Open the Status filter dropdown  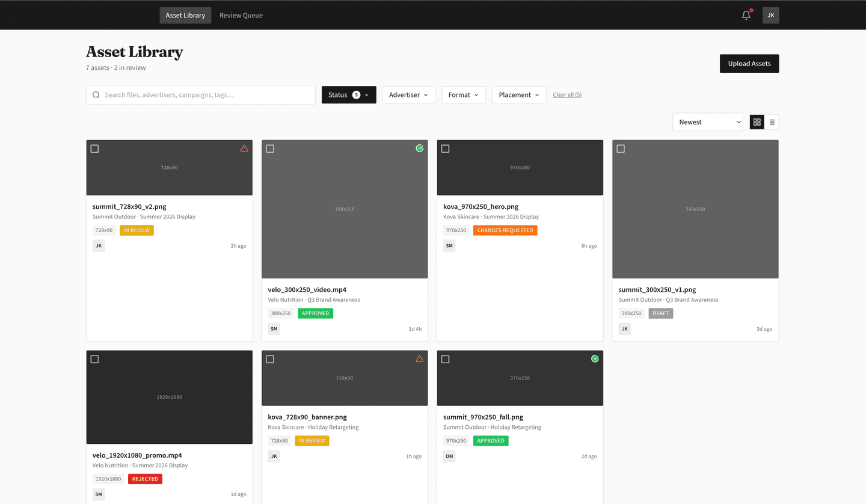click(349, 94)
